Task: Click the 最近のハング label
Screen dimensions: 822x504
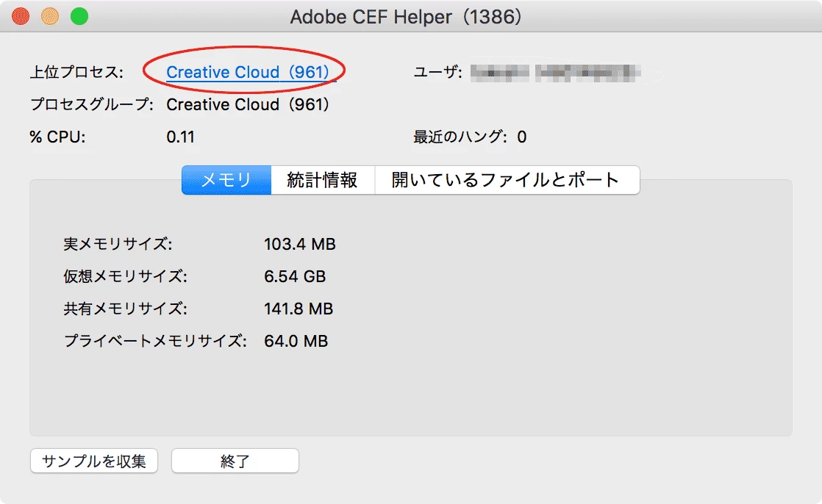Action: coord(460,137)
